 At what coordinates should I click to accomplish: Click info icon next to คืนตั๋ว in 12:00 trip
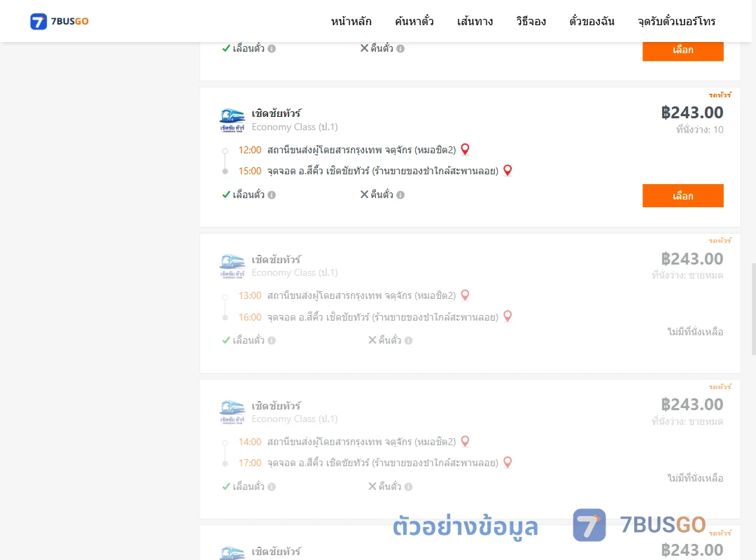pyautogui.click(x=400, y=195)
